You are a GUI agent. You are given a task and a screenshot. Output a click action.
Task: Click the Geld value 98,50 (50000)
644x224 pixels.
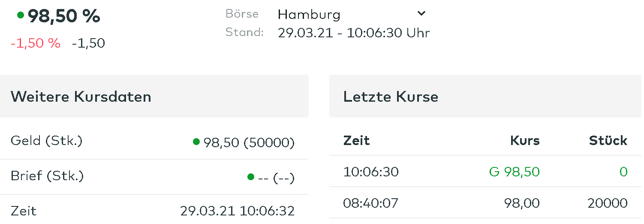click(249, 142)
